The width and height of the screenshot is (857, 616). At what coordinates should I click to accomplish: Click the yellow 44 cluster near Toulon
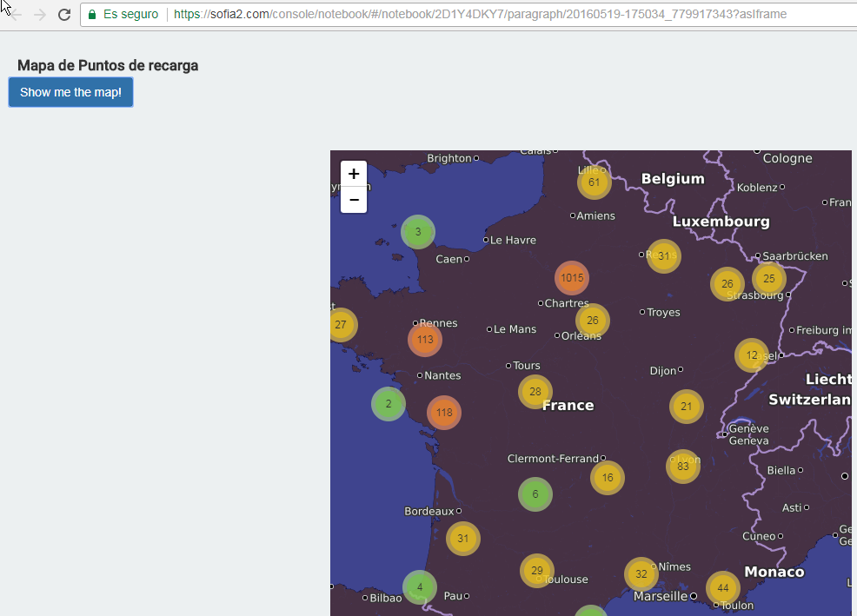(x=723, y=588)
